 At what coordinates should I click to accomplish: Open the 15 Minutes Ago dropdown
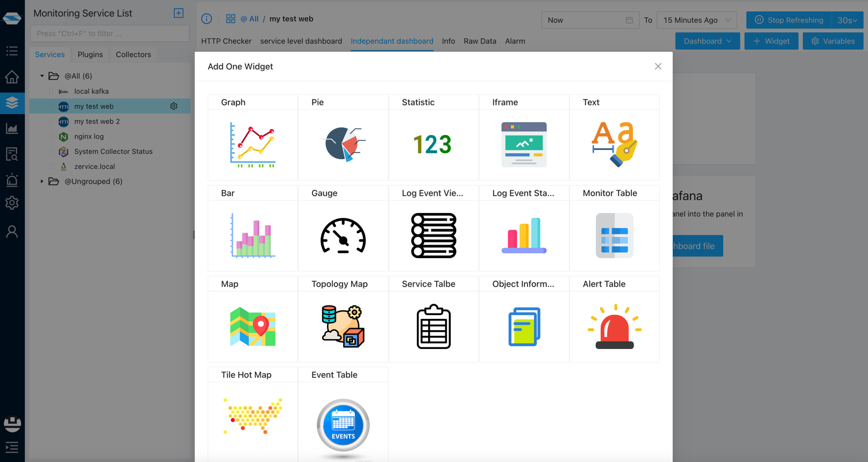click(x=696, y=20)
